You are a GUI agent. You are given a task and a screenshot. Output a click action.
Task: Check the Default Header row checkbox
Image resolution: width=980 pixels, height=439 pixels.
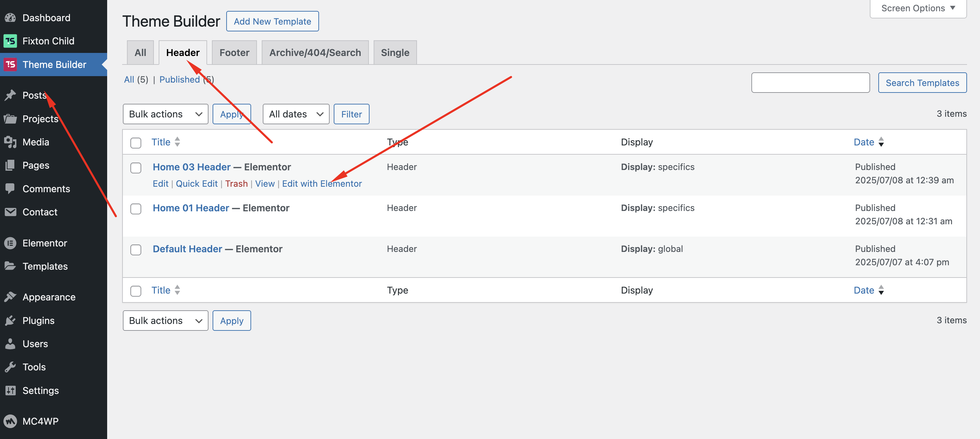pos(136,250)
